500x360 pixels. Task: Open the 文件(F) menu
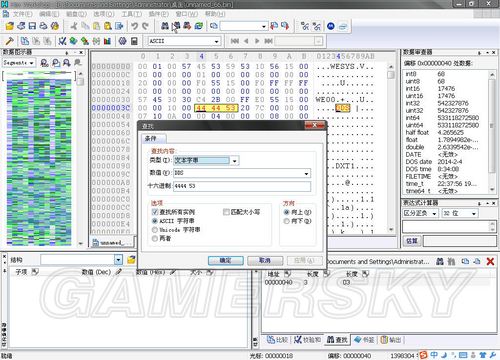pyautogui.click(x=23, y=14)
